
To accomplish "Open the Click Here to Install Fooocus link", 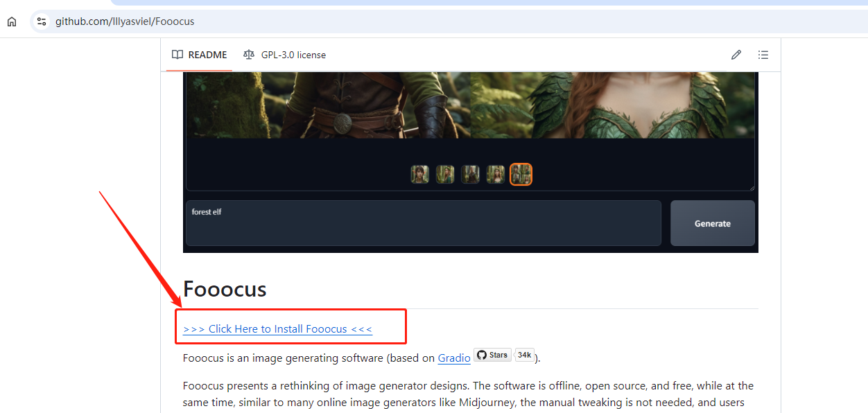I will click(277, 329).
